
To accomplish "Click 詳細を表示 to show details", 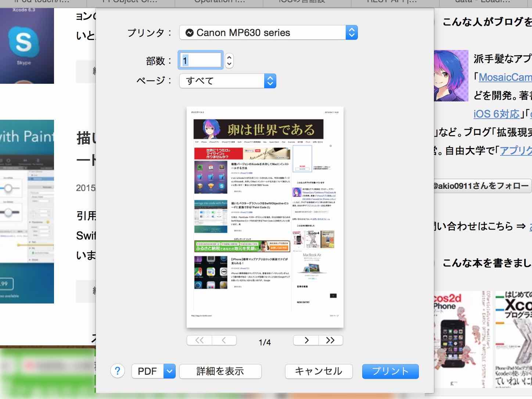I will coord(220,371).
